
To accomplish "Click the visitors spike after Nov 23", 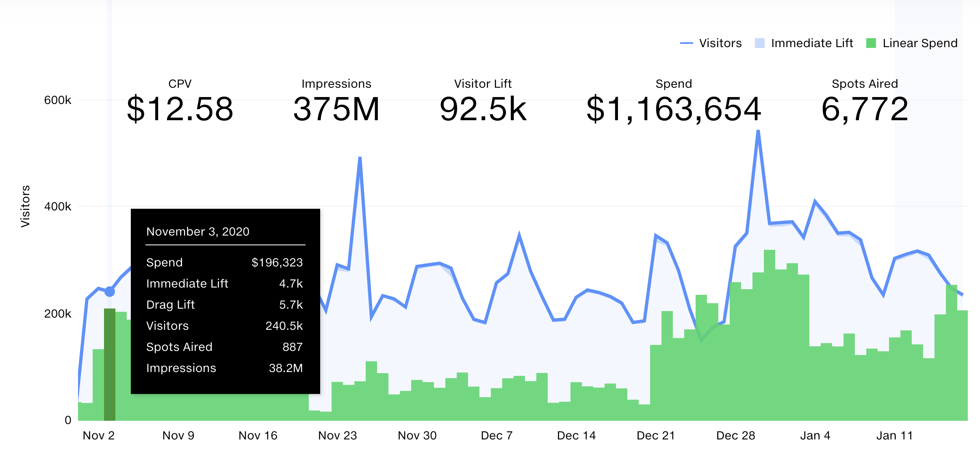I will 360,158.
